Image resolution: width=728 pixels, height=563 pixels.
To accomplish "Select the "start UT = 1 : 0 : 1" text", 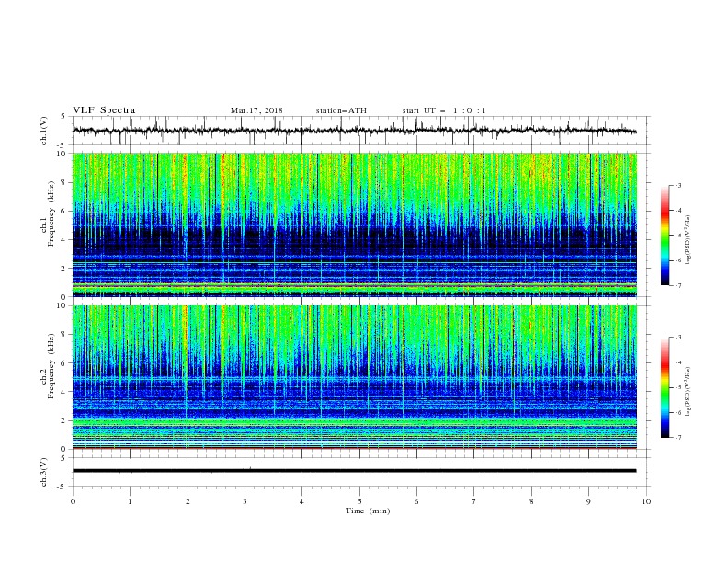I will (x=444, y=110).
